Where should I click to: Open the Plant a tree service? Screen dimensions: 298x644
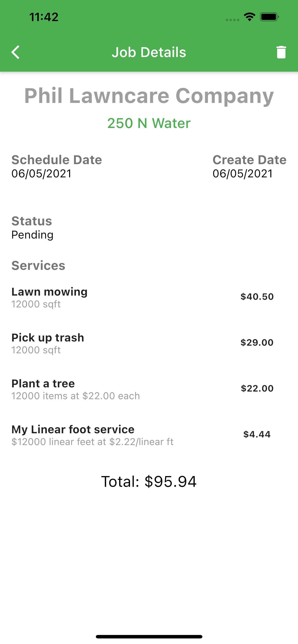coord(149,389)
